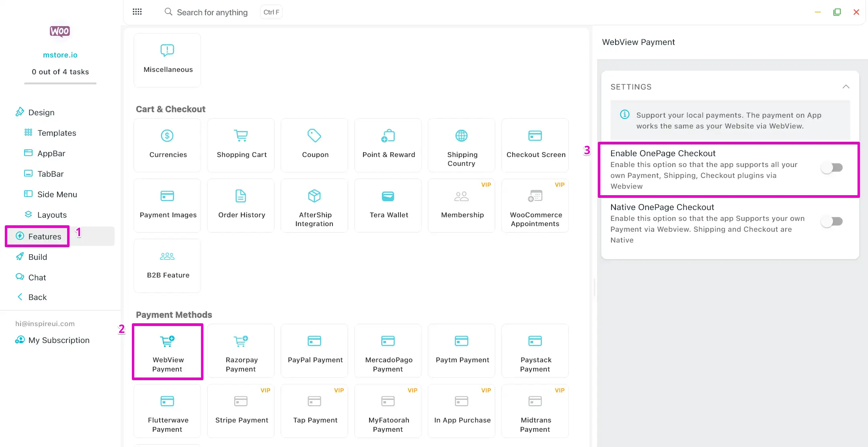Go Back using the sidebar chevron

point(20,297)
